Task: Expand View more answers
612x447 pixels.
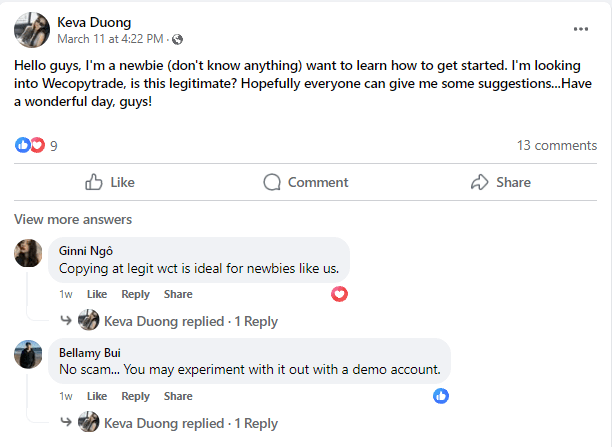Action: pos(73,219)
